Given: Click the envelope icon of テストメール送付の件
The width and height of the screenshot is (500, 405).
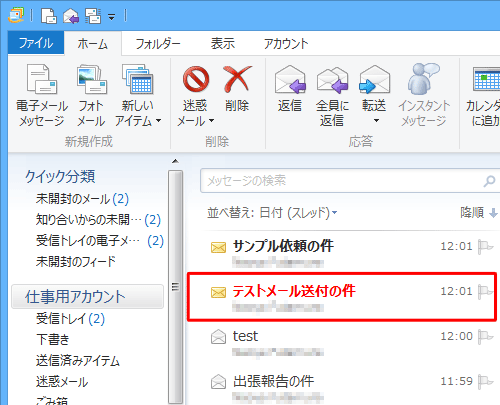Looking at the screenshot, I should pos(218,292).
